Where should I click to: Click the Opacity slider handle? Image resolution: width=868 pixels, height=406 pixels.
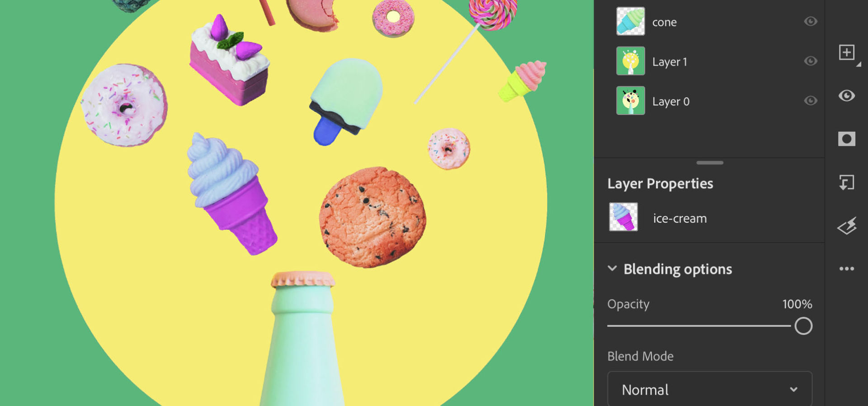[803, 326]
